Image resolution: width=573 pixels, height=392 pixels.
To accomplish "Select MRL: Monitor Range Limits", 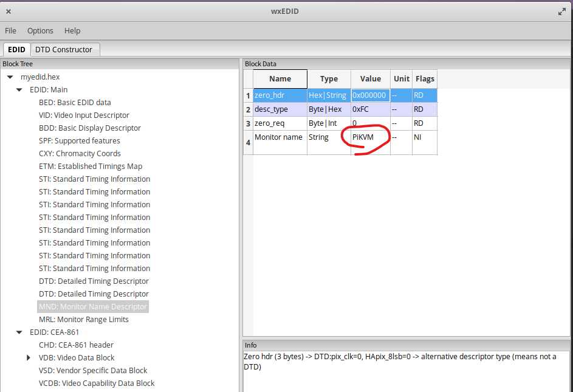I will coord(84,319).
